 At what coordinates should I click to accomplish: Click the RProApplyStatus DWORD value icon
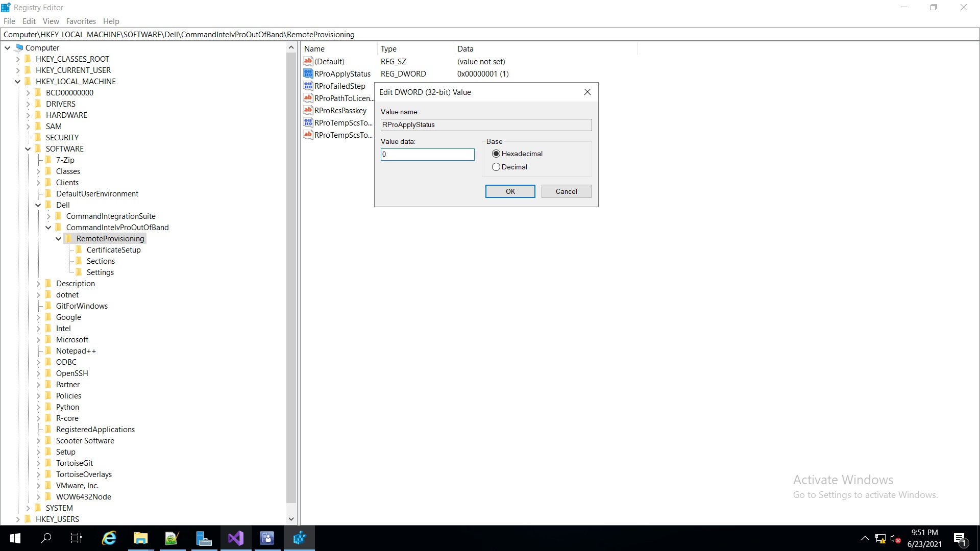coord(308,73)
